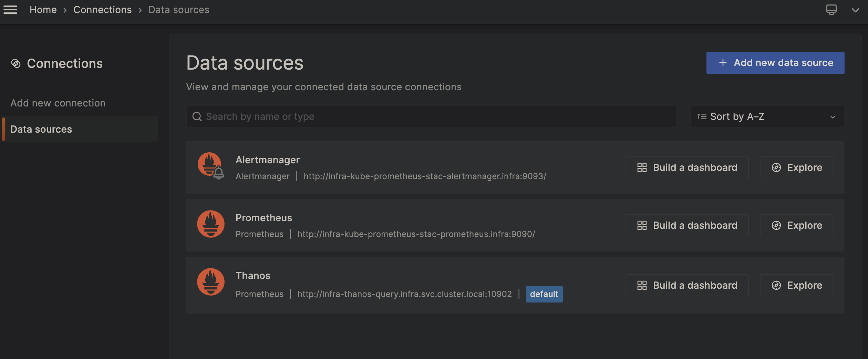Click dashboard grid icon in Alertmanager row
Screen dimensions: 868x359
pos(642,167)
